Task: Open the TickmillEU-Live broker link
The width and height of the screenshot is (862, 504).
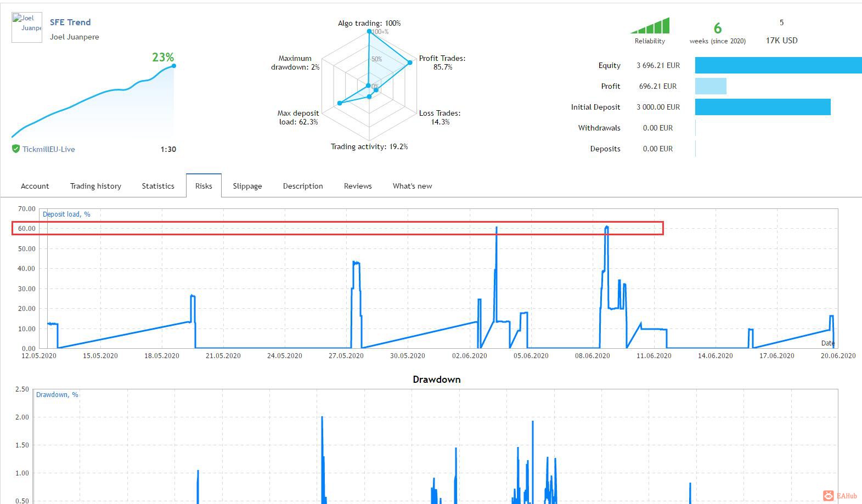Action: (x=49, y=149)
